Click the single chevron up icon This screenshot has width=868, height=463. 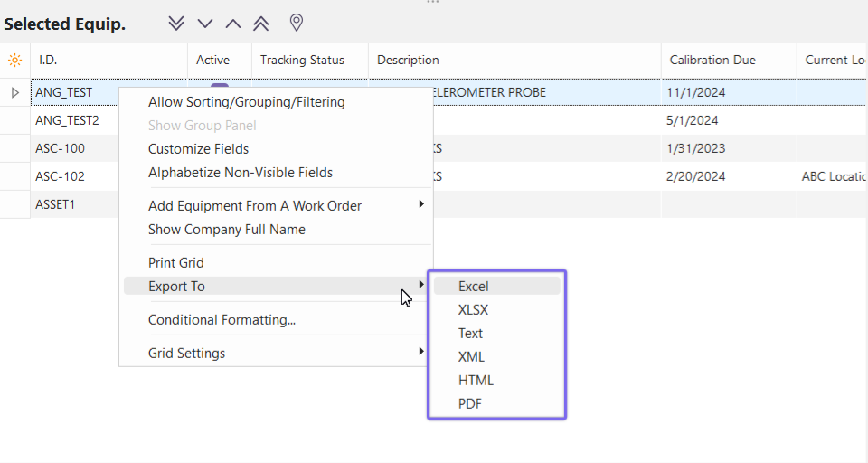(x=233, y=24)
